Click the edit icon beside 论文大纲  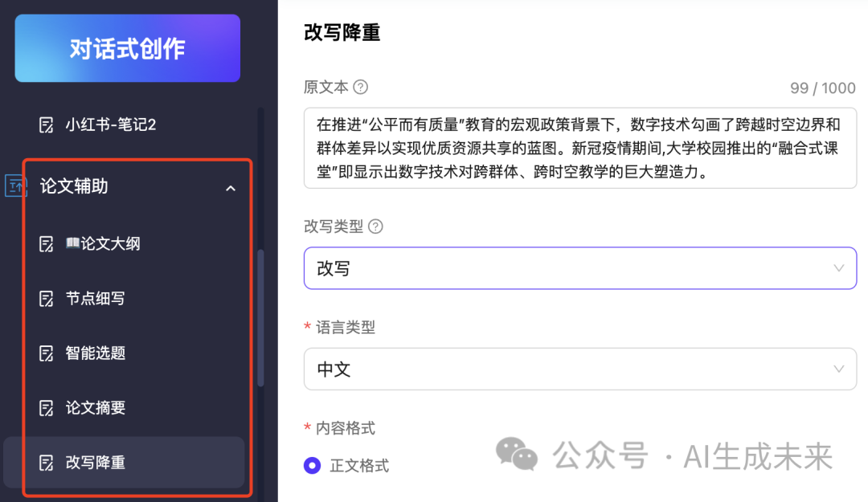47,244
